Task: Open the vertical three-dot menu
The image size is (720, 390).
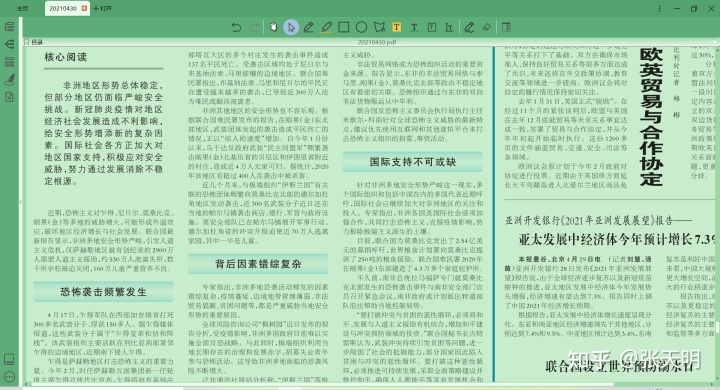Action: tap(659, 8)
